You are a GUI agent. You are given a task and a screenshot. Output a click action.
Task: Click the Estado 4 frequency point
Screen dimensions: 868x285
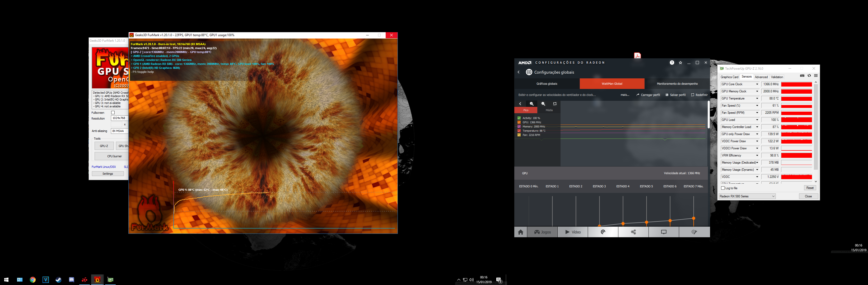click(623, 224)
